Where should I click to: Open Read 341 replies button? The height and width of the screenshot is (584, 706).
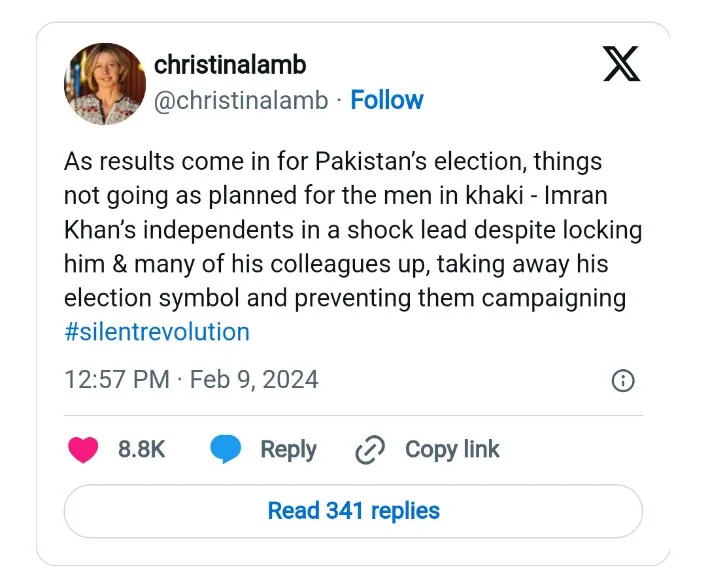coord(353,511)
